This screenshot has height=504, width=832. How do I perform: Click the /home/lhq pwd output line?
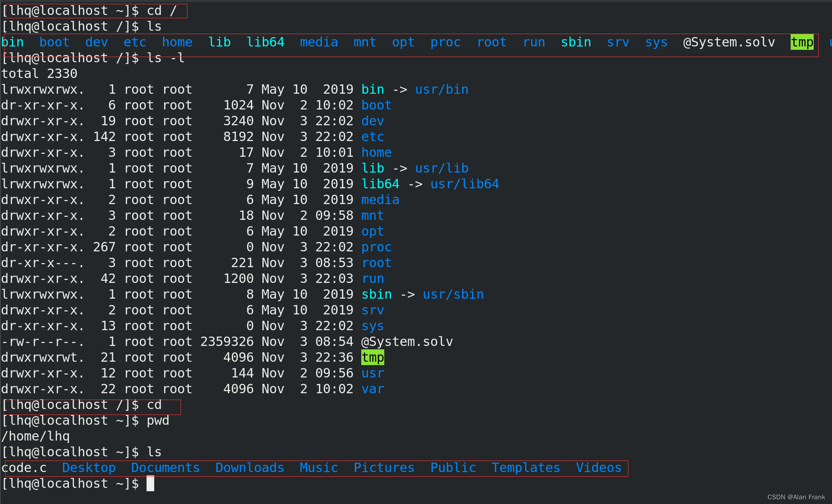[35, 436]
